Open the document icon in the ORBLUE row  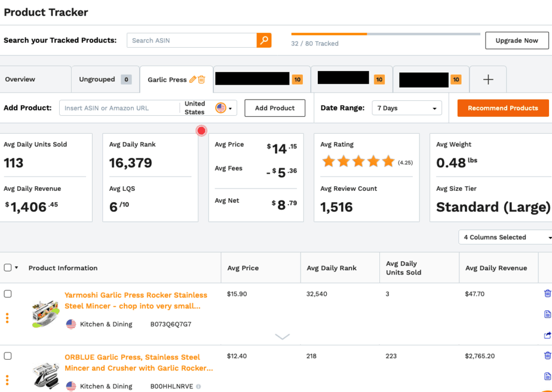coord(547,376)
